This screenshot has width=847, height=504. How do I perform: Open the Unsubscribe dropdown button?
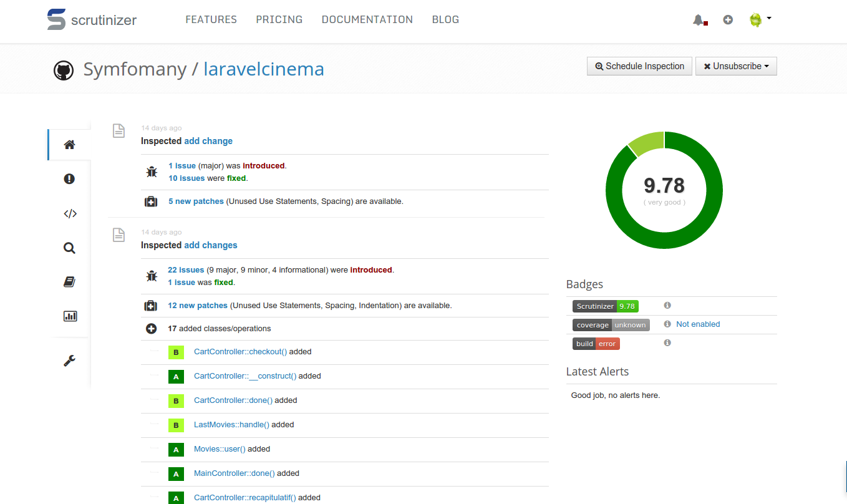pyautogui.click(x=736, y=66)
